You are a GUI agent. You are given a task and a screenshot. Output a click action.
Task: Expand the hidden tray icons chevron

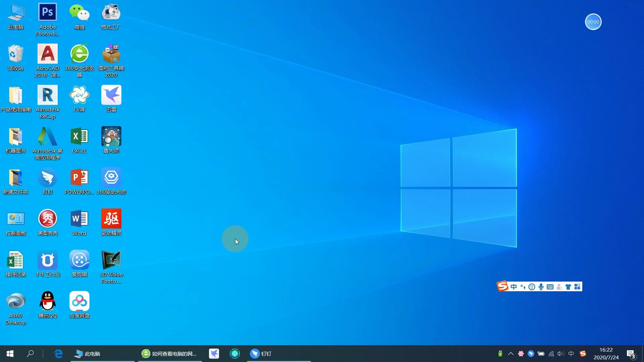coord(511,354)
